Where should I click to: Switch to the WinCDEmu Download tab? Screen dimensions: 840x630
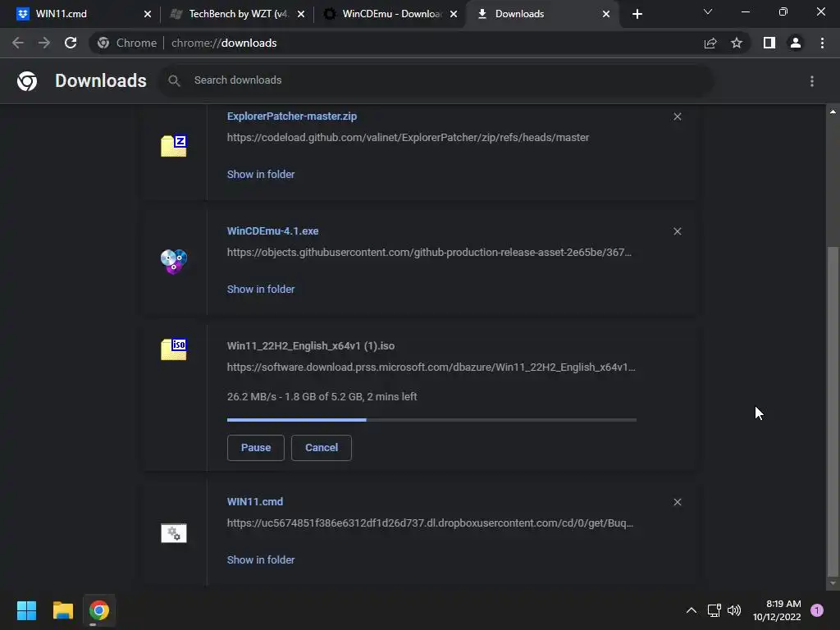pos(390,14)
